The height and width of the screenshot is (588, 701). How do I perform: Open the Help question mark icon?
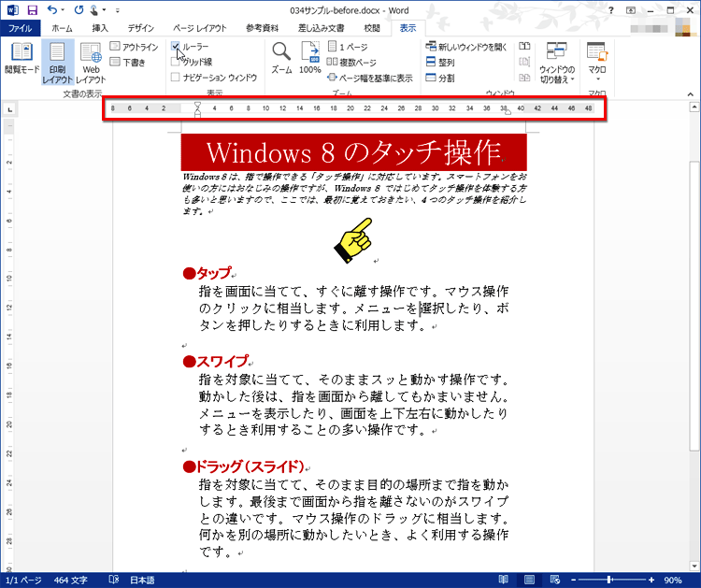[x=610, y=10]
